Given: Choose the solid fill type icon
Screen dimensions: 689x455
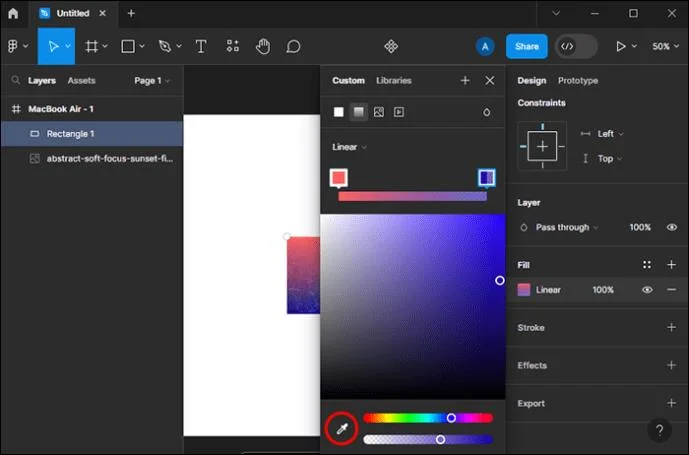Looking at the screenshot, I should [x=338, y=112].
